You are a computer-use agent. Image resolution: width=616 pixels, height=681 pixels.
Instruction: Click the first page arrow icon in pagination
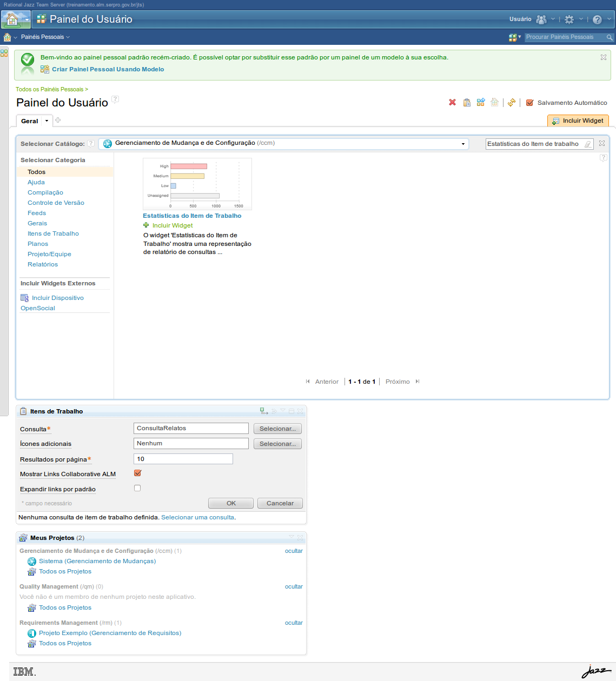tap(308, 382)
